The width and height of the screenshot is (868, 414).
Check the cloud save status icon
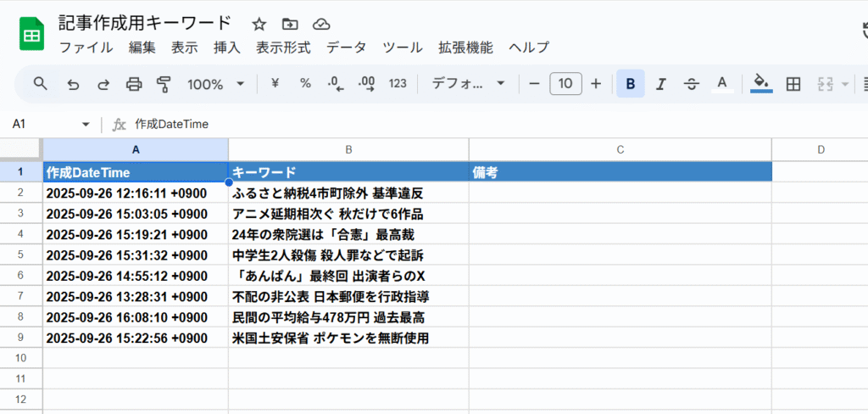click(321, 24)
